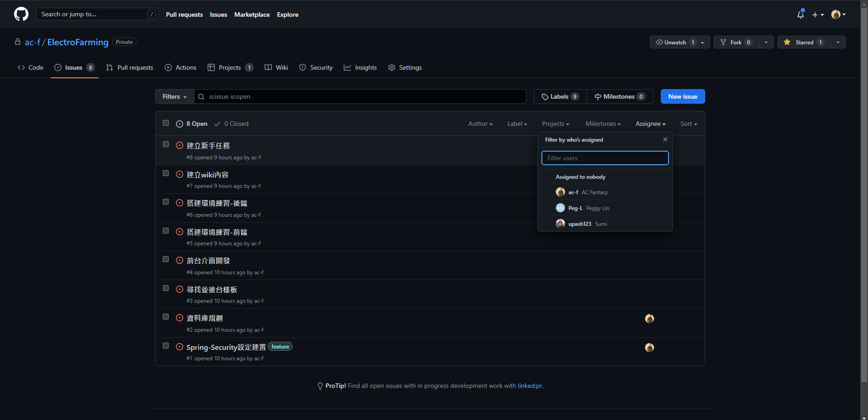Select upash123 Sumi assignee
The height and width of the screenshot is (420, 868).
point(605,224)
